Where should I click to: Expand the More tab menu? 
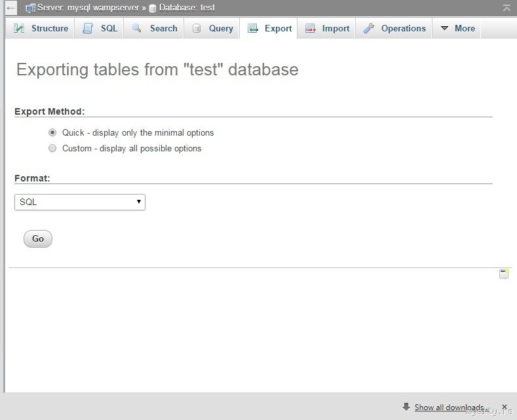[457, 29]
